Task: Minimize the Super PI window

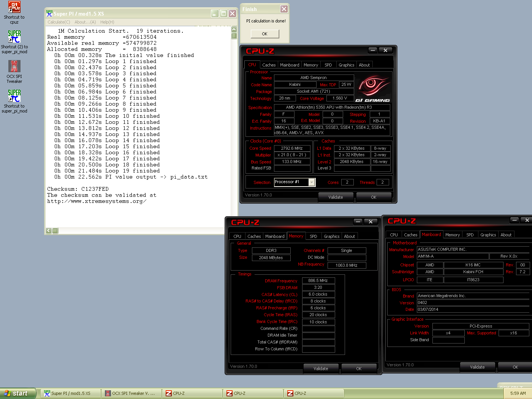Action: pyautogui.click(x=215, y=14)
